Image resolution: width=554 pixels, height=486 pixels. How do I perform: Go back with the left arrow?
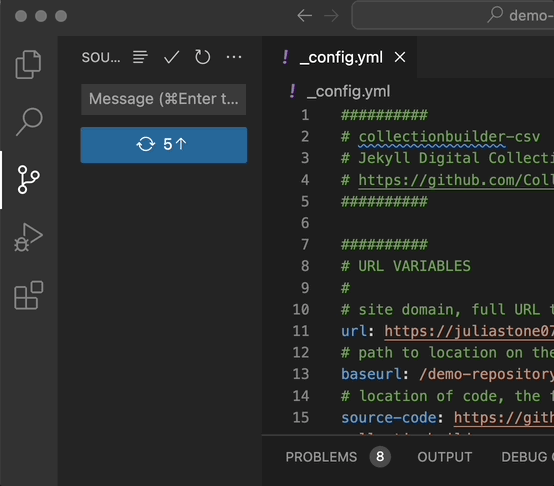[305, 16]
